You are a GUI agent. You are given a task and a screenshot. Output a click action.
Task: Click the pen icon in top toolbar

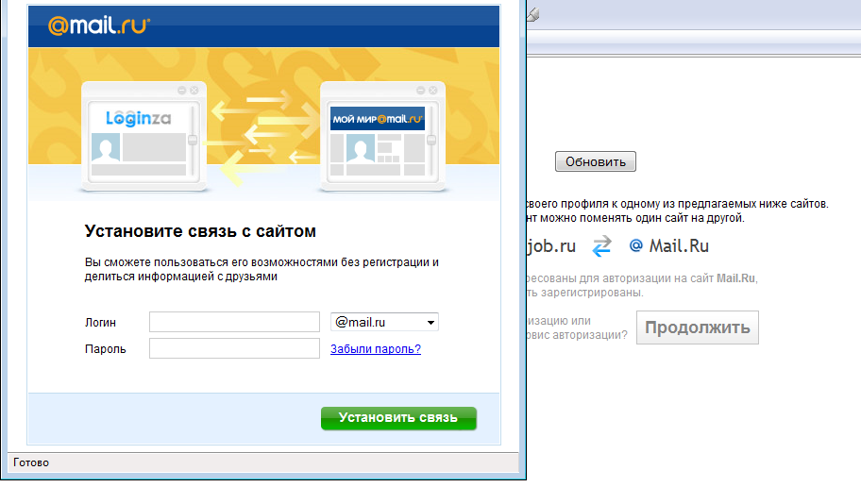point(533,14)
